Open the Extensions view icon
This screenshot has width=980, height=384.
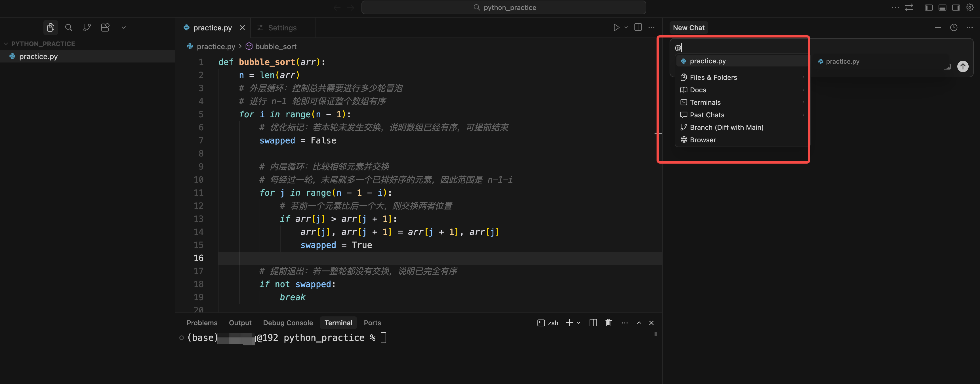tap(105, 28)
